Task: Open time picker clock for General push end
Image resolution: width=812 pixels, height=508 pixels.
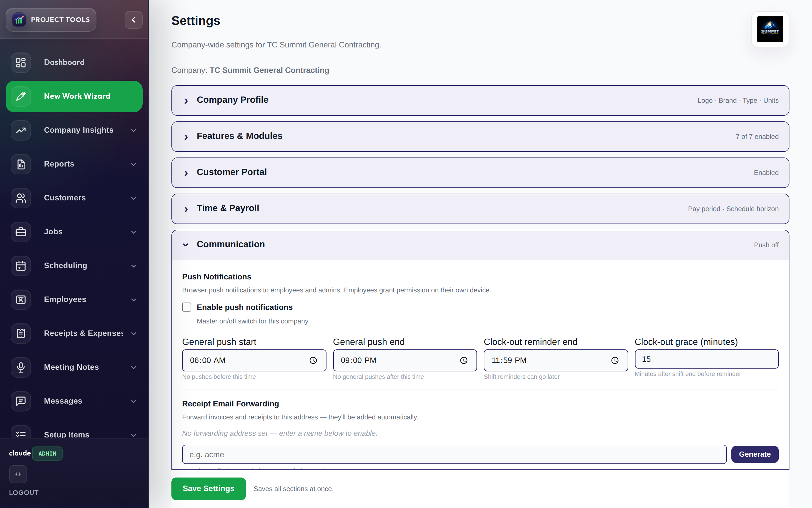Action: pyautogui.click(x=464, y=360)
